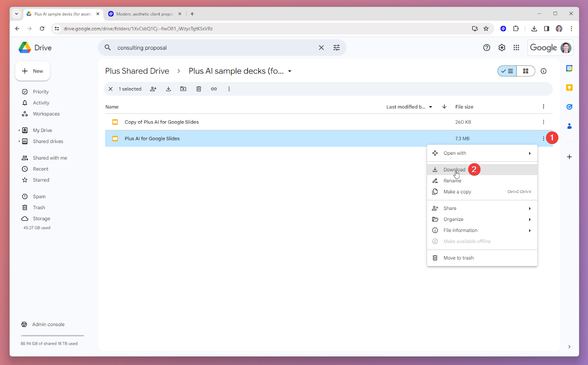Expand Open with submenu
This screenshot has width=588, height=365.
[x=530, y=153]
